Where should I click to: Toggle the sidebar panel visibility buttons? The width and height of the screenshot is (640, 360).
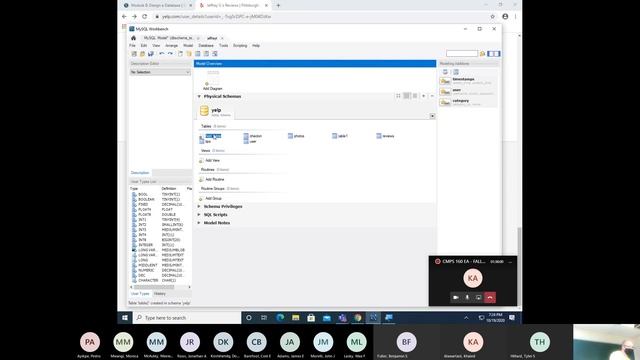coord(493,54)
